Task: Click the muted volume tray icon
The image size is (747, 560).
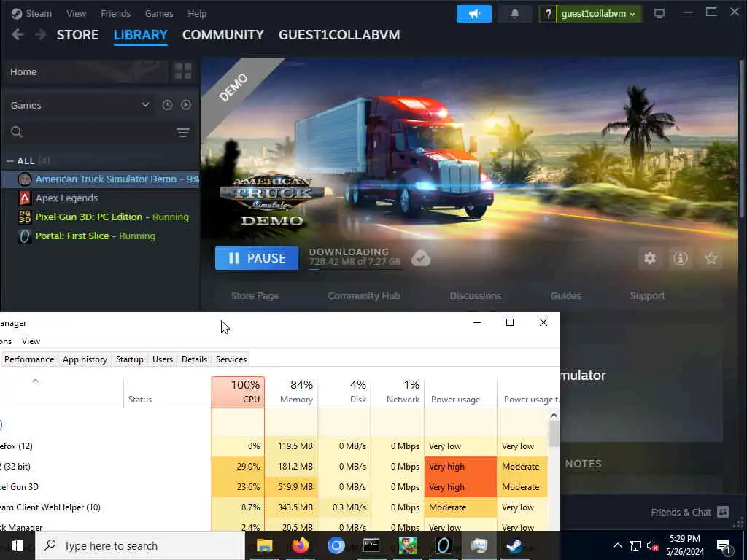Action: click(652, 545)
